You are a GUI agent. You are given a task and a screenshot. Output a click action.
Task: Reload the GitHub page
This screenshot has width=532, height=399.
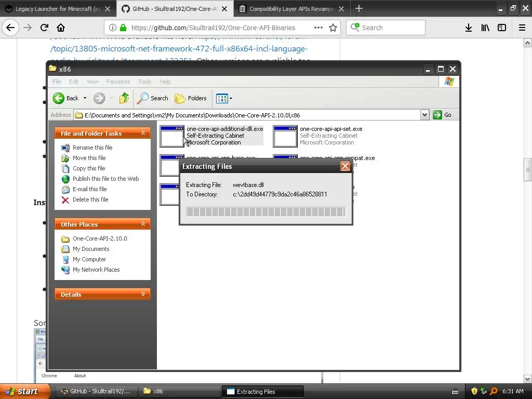pyautogui.click(x=44, y=28)
